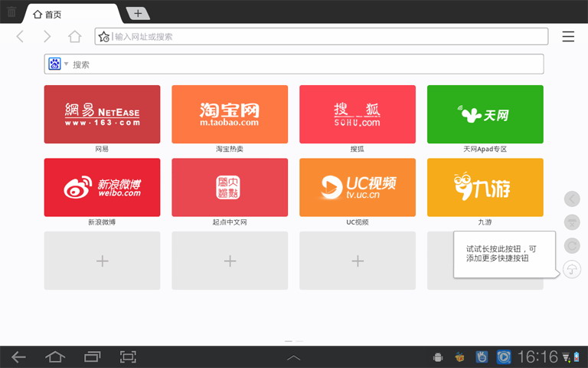Image resolution: width=588 pixels, height=368 pixels.
Task: Open the yellow 九游 tile
Action: pyautogui.click(x=485, y=187)
